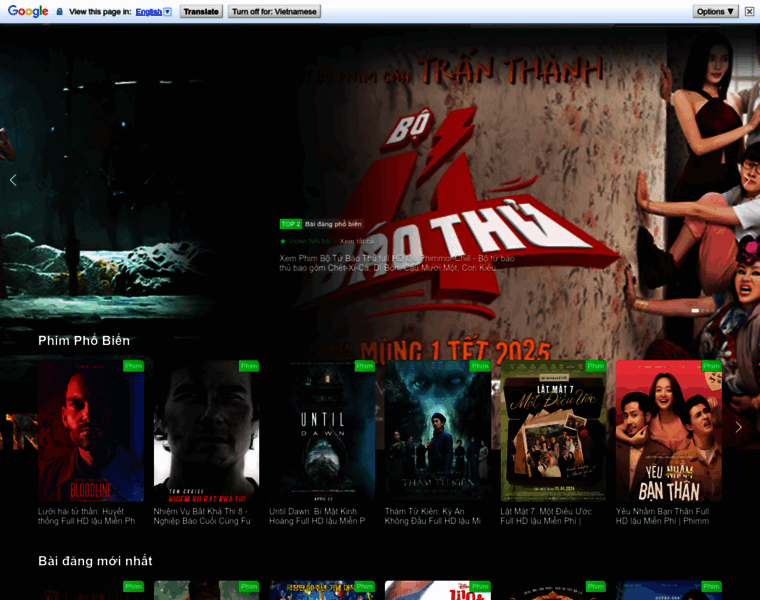
Task: Open the Lật Mặt 7 poster
Action: click(553, 430)
